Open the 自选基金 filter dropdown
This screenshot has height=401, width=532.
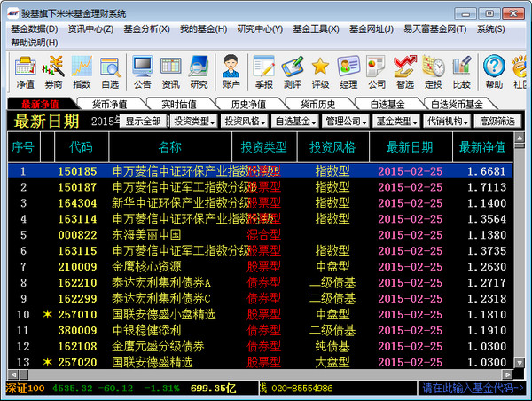(295, 121)
